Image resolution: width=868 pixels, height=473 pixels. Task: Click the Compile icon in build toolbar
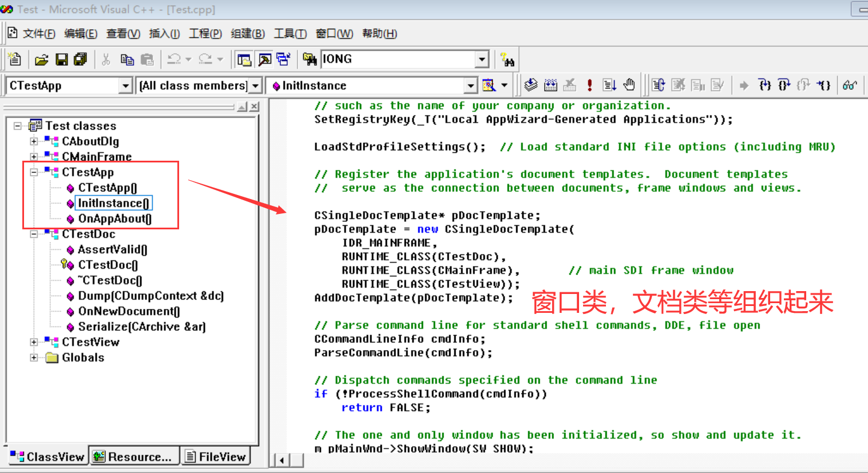click(531, 85)
